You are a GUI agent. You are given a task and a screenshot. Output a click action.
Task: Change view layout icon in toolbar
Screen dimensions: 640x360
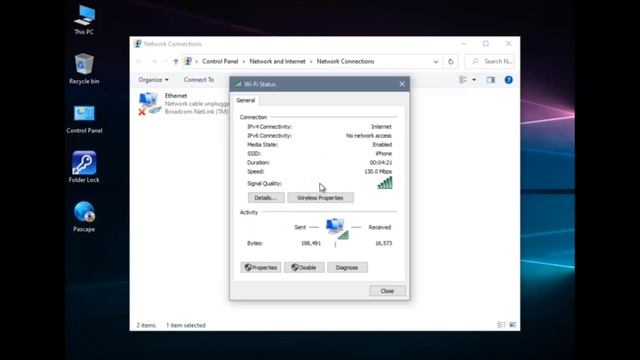[x=463, y=80]
